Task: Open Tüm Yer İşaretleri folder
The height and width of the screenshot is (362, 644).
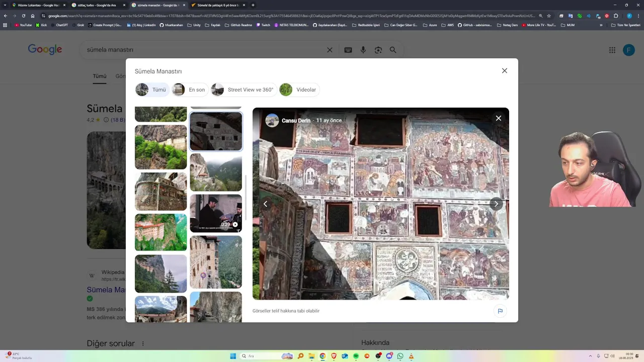Action: (626, 25)
